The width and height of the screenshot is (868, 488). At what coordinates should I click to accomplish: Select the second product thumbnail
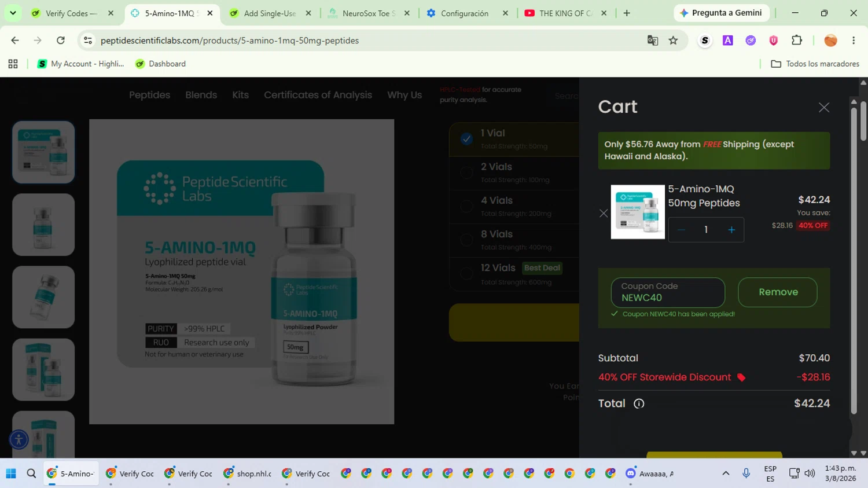coord(43,225)
